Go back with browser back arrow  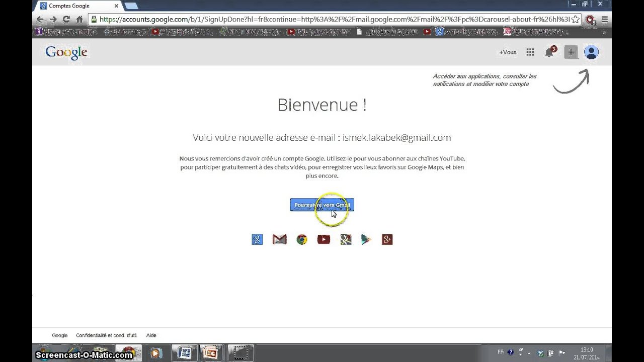(40, 20)
